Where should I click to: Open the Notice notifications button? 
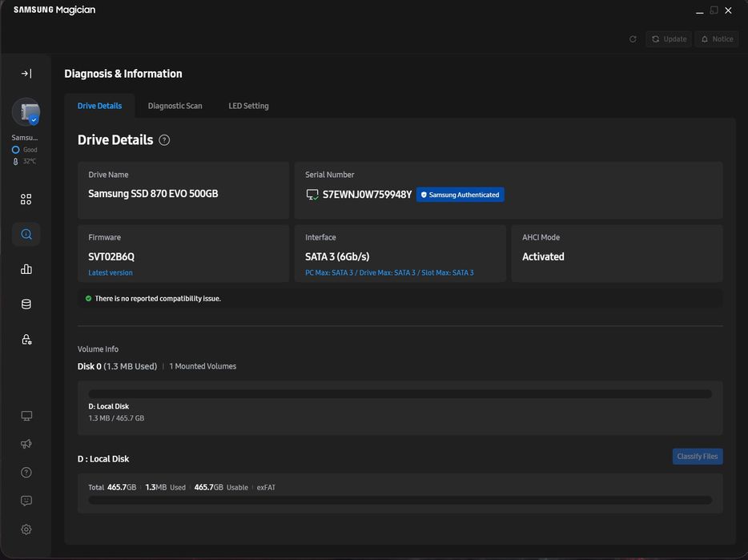[x=716, y=39]
